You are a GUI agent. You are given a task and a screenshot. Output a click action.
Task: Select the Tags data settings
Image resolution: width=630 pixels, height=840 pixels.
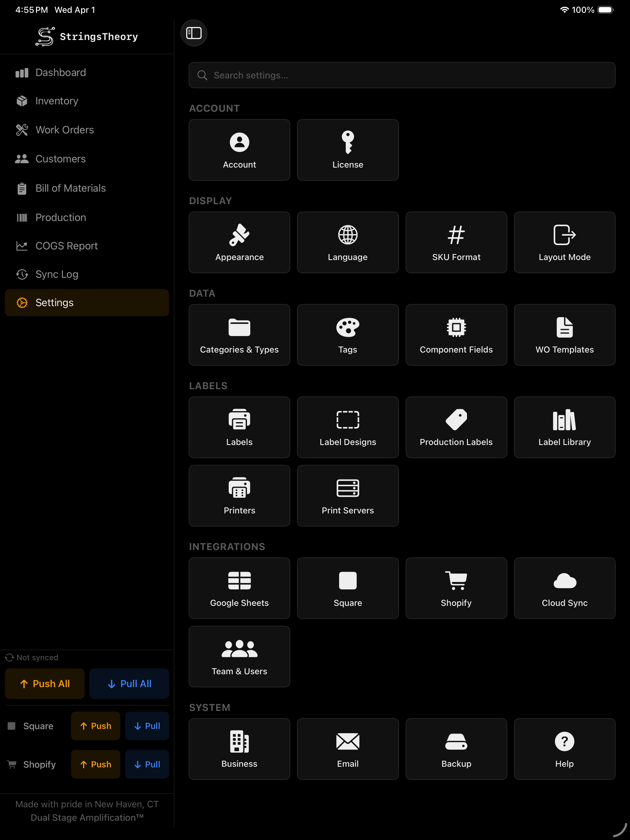tap(347, 335)
